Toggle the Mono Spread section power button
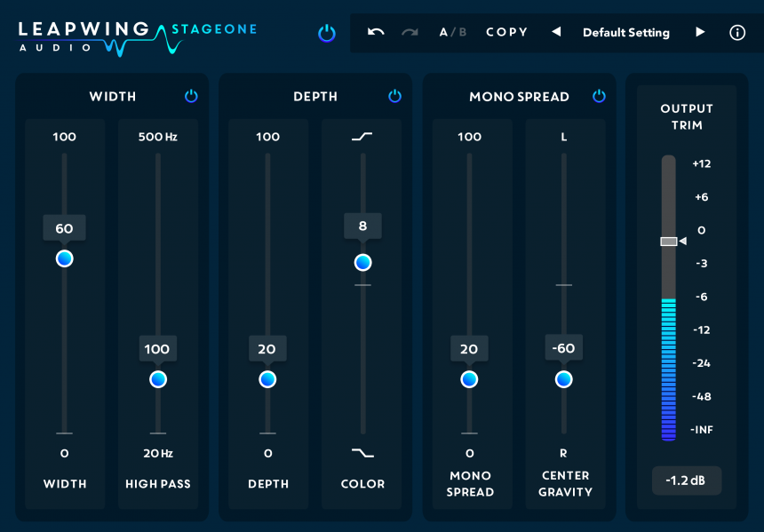The image size is (764, 532). click(x=599, y=97)
